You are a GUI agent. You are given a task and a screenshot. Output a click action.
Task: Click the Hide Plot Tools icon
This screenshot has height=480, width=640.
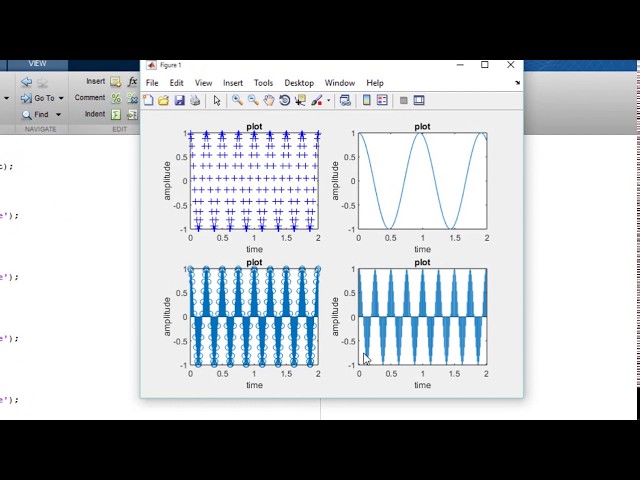click(x=404, y=100)
